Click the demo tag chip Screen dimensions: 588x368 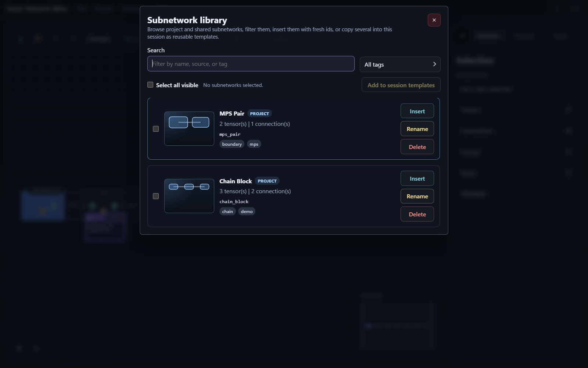tap(247, 212)
